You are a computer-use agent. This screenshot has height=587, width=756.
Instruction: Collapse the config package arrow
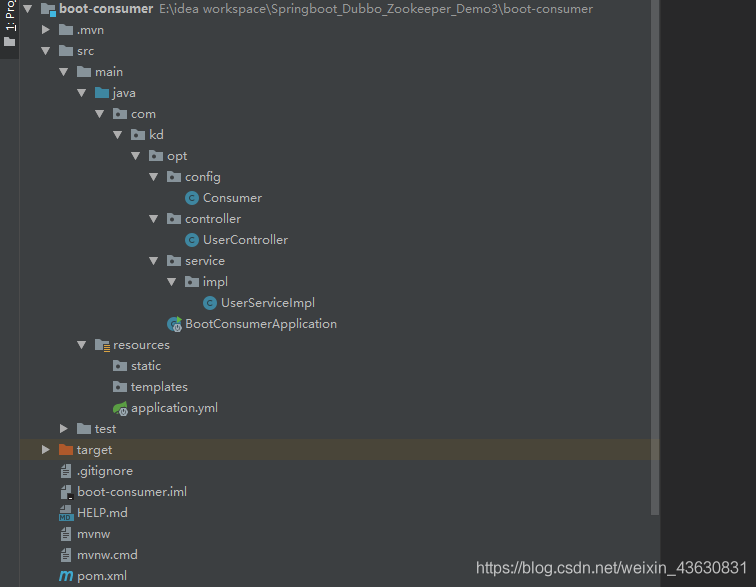(x=154, y=177)
